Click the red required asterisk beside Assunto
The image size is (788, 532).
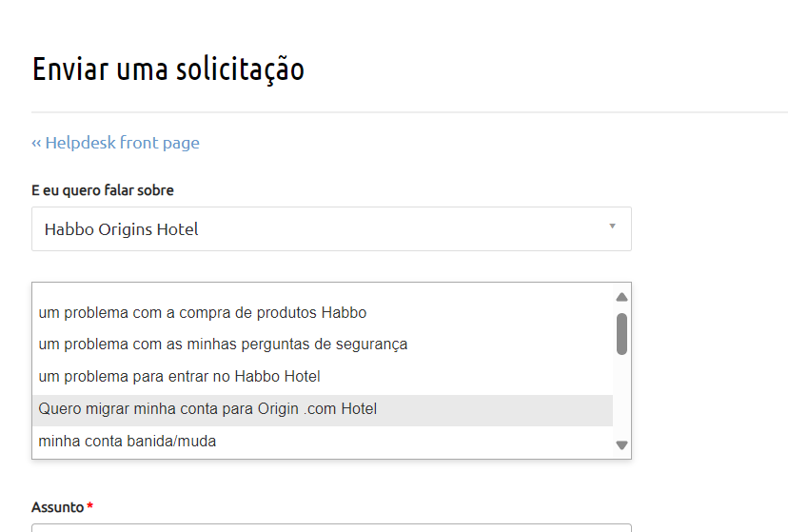90,506
